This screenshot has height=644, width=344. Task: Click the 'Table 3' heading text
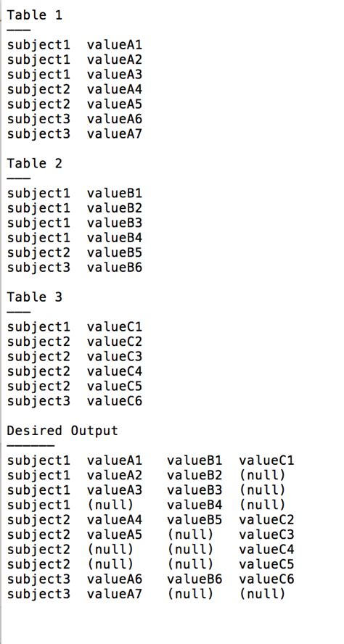click(35, 297)
